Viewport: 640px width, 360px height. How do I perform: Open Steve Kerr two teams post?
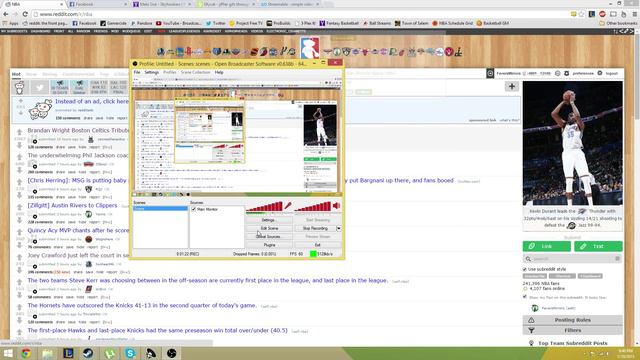point(208,280)
